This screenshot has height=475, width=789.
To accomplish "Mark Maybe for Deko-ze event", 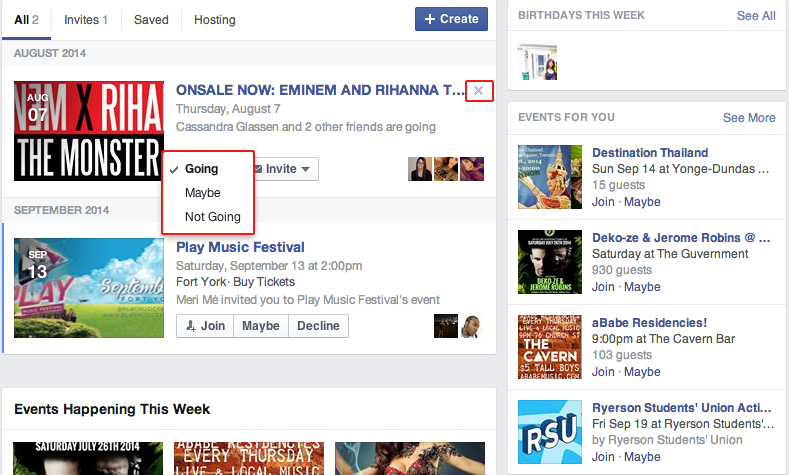I will (642, 287).
